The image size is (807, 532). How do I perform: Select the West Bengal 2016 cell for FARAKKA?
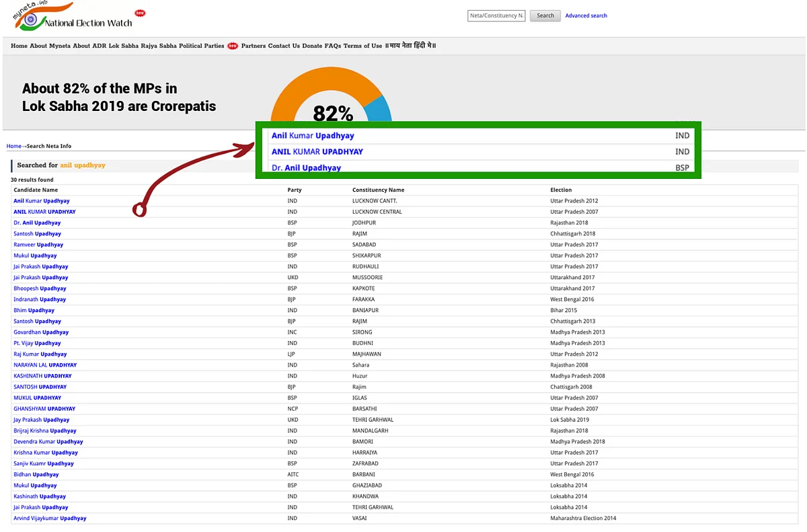[572, 299]
